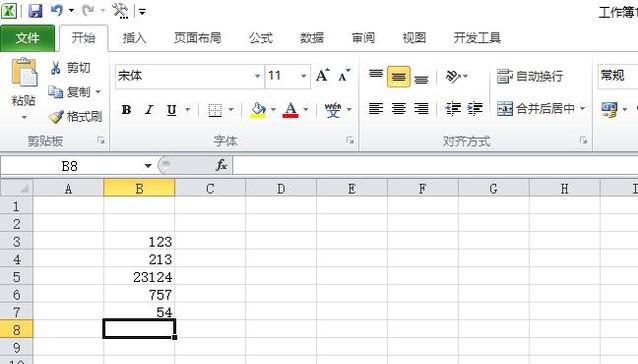
Task: Open the 字体 (Font) dialog launcher
Action: 350,141
